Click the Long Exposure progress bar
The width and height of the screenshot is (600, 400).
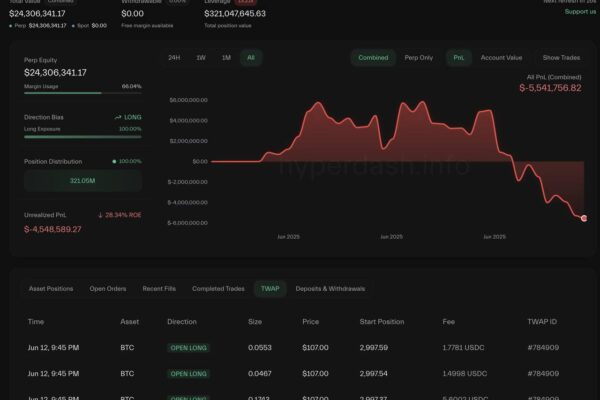pyautogui.click(x=83, y=137)
